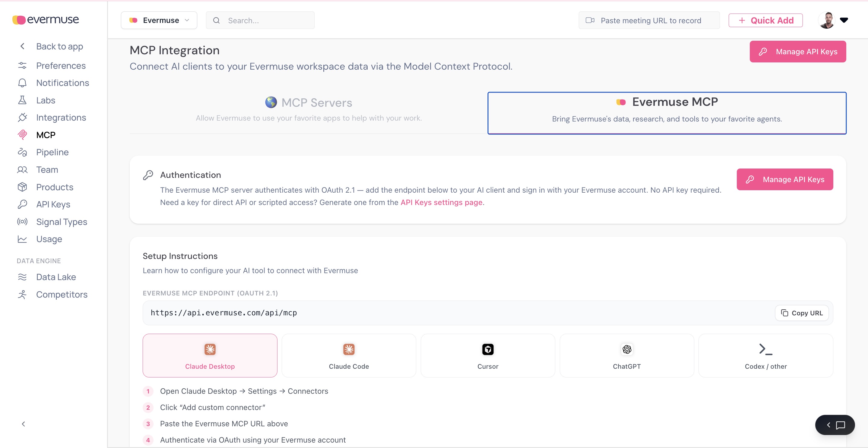Click the evermuse logo in sidebar
Screen dimensions: 868x448
click(46, 20)
